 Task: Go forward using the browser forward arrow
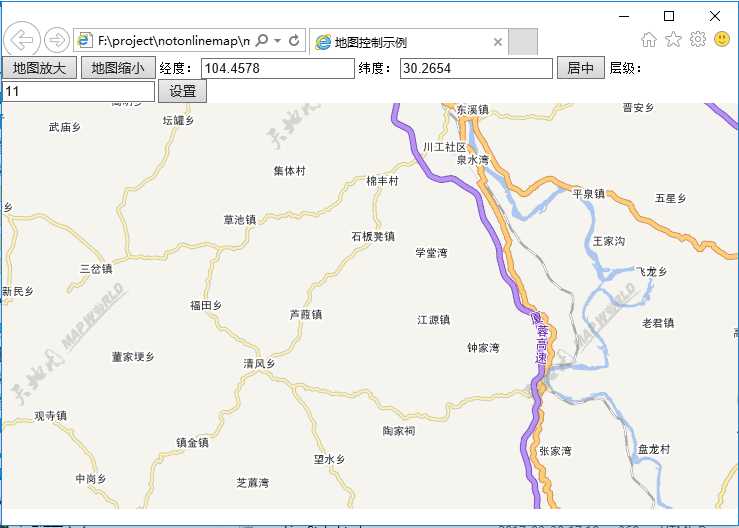57,41
